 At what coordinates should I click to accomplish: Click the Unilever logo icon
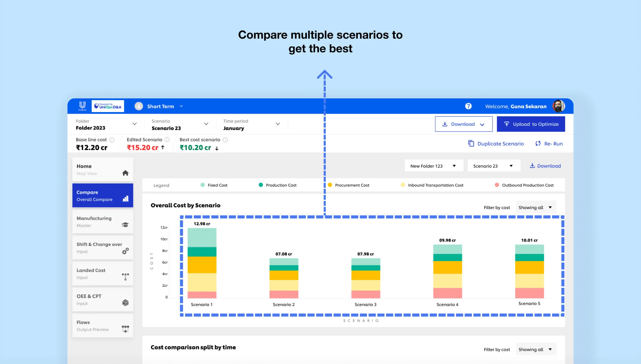(x=83, y=106)
